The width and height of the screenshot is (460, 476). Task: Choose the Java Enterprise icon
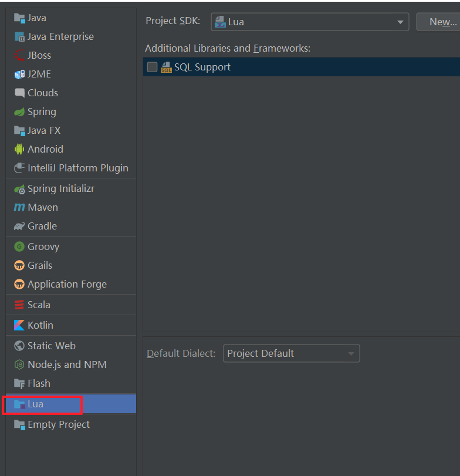pyautogui.click(x=19, y=37)
